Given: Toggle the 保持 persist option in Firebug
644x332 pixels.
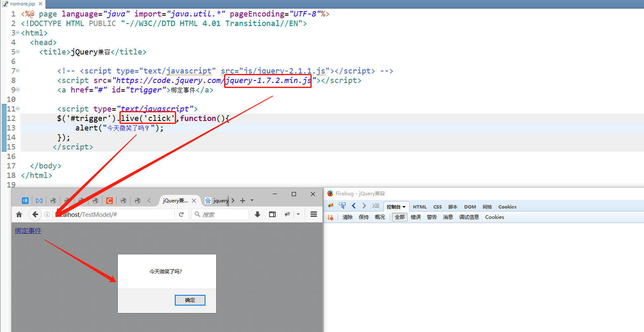Looking at the screenshot, I should click(x=364, y=217).
